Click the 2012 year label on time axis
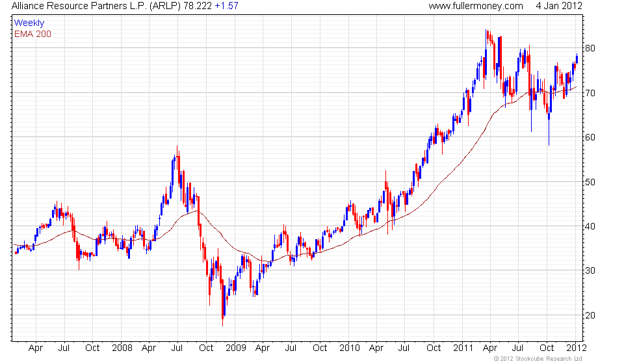637x364 pixels. click(577, 348)
